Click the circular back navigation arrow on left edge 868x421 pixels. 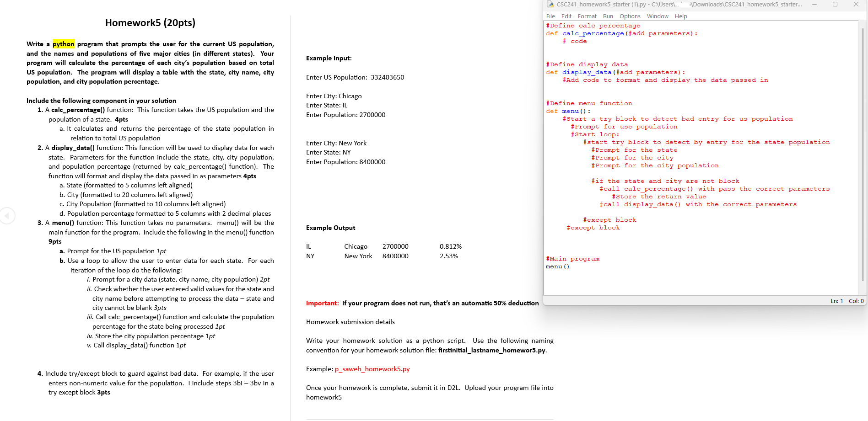point(8,215)
